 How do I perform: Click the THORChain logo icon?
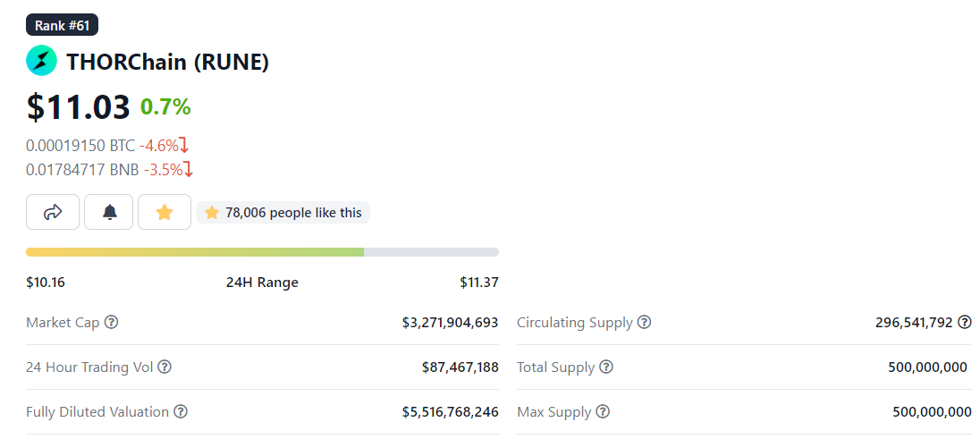tap(41, 61)
